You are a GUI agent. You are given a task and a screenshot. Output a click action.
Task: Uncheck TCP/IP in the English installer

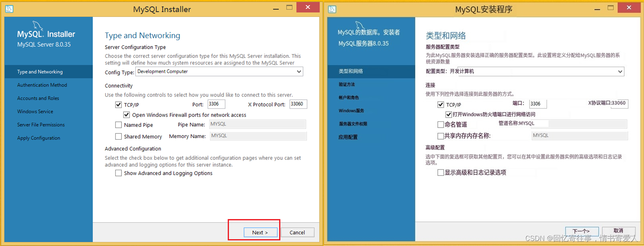click(118, 105)
